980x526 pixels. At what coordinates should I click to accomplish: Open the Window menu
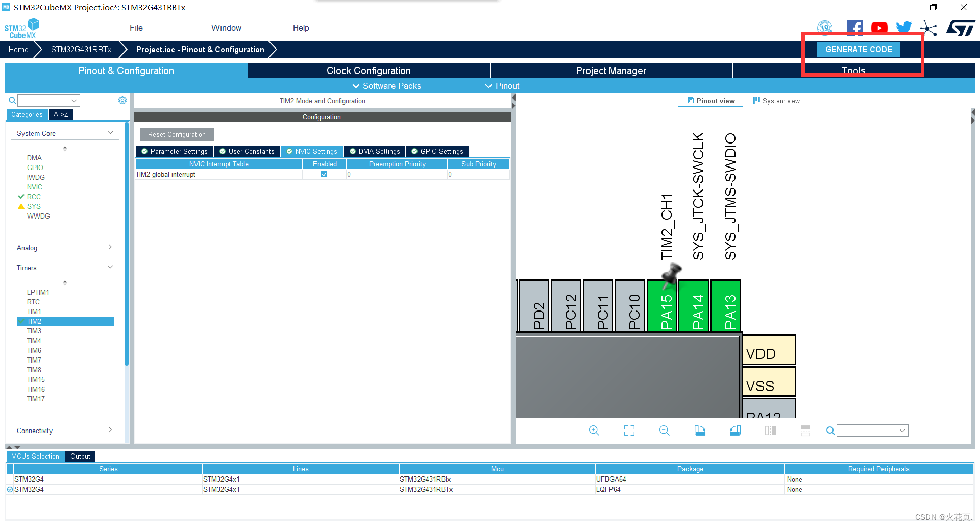tap(226, 28)
